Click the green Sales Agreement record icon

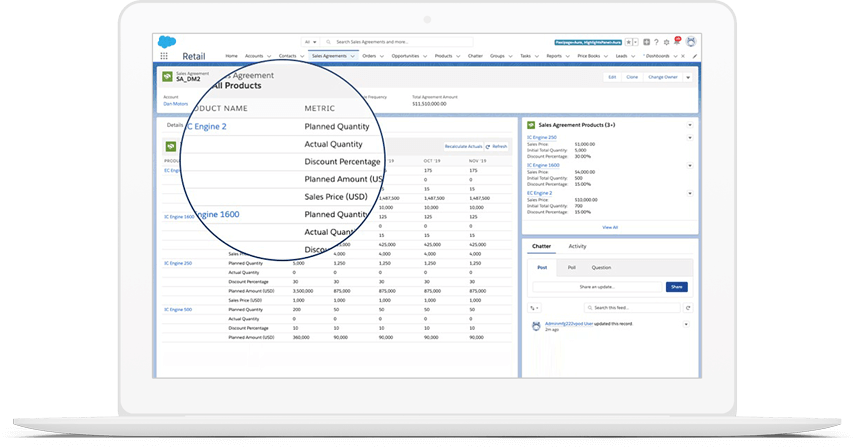coord(168,77)
